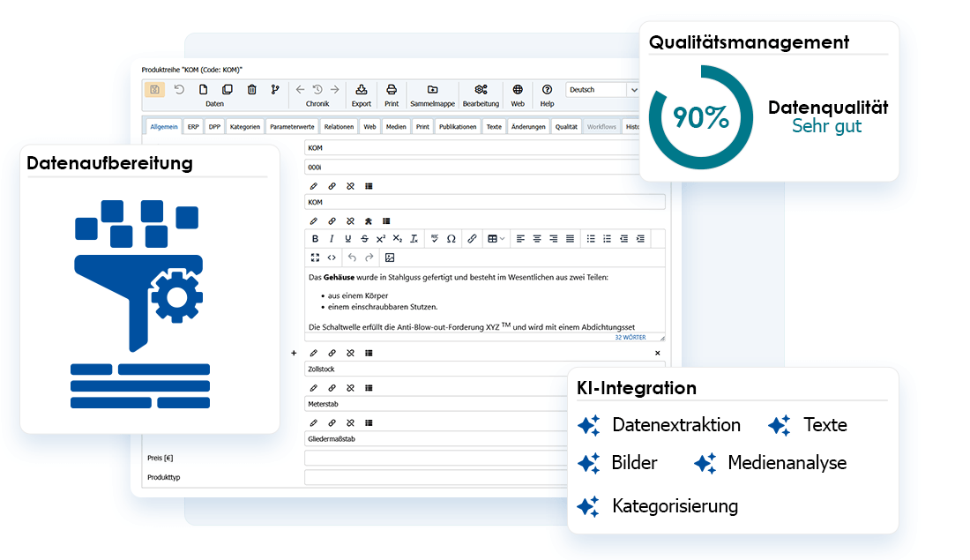Run spell check in the editor
Image resolution: width=970 pixels, height=560 pixels.
coord(434,239)
